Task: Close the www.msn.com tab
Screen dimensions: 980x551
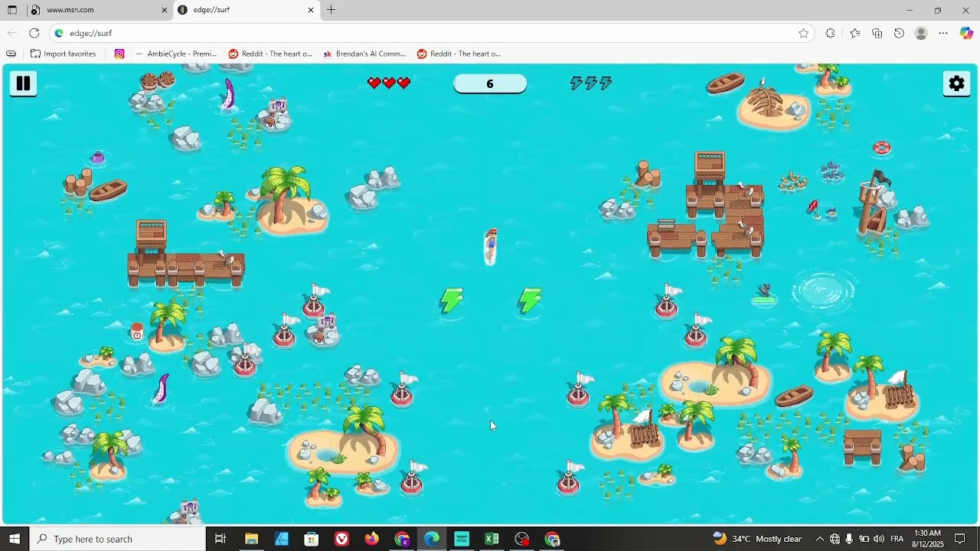Action: 164,10
